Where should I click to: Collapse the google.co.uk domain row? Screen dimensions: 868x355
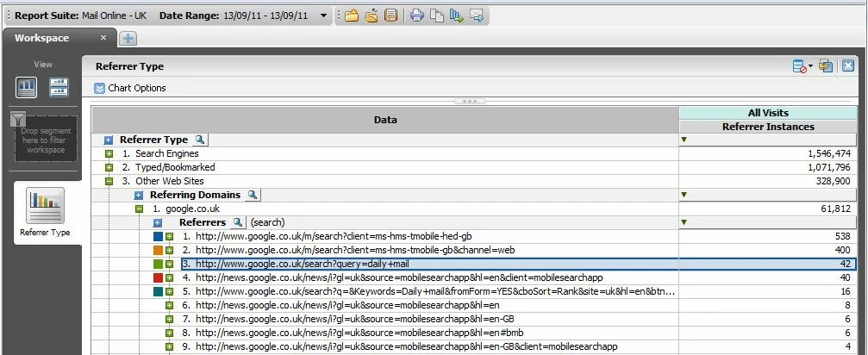[140, 209]
